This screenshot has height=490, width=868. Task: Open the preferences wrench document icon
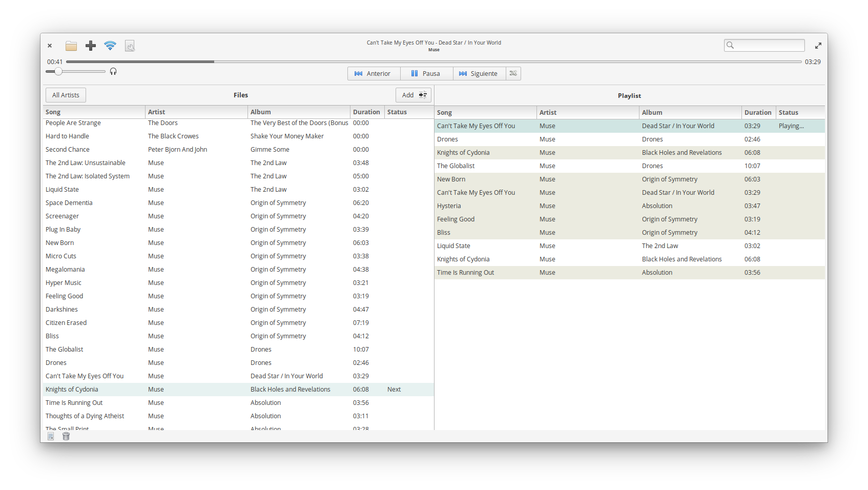(130, 46)
